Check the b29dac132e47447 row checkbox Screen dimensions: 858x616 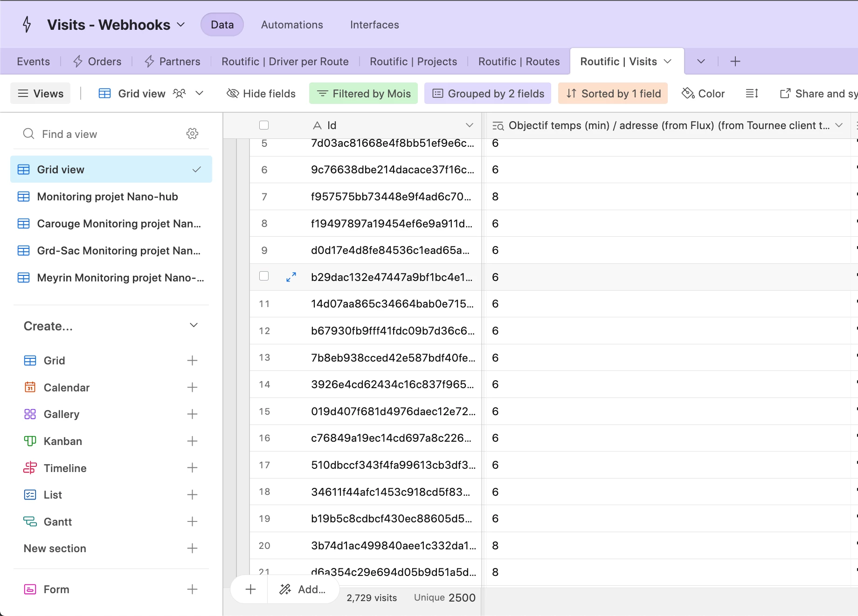tap(264, 276)
